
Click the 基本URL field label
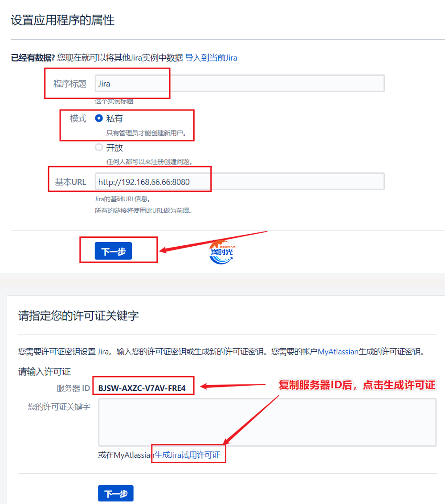click(70, 182)
